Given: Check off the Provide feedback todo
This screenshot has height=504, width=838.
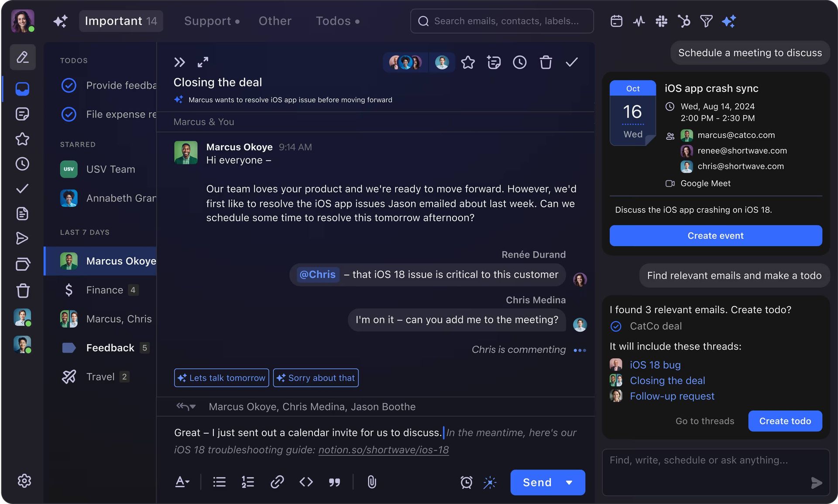Looking at the screenshot, I should 69,86.
